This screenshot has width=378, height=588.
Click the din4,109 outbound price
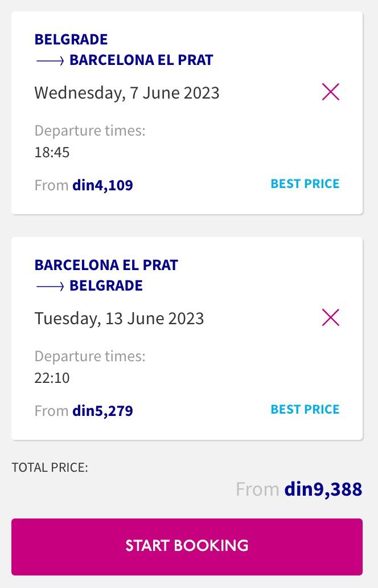click(x=102, y=185)
